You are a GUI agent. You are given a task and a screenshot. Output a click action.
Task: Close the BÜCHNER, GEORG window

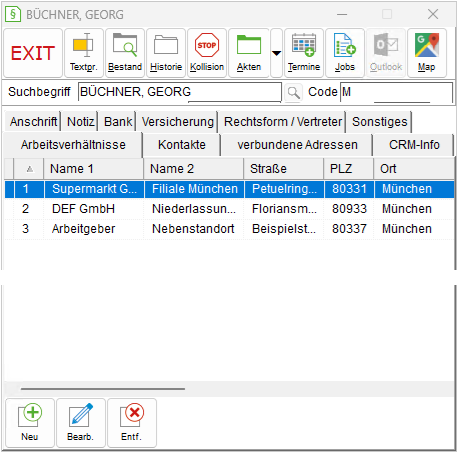click(433, 14)
